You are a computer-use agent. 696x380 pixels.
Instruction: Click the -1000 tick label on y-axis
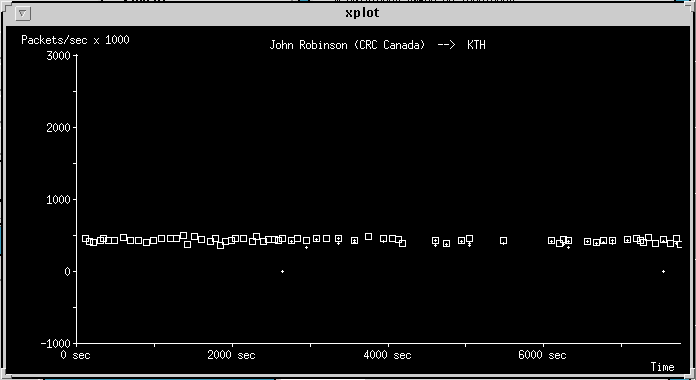point(55,344)
